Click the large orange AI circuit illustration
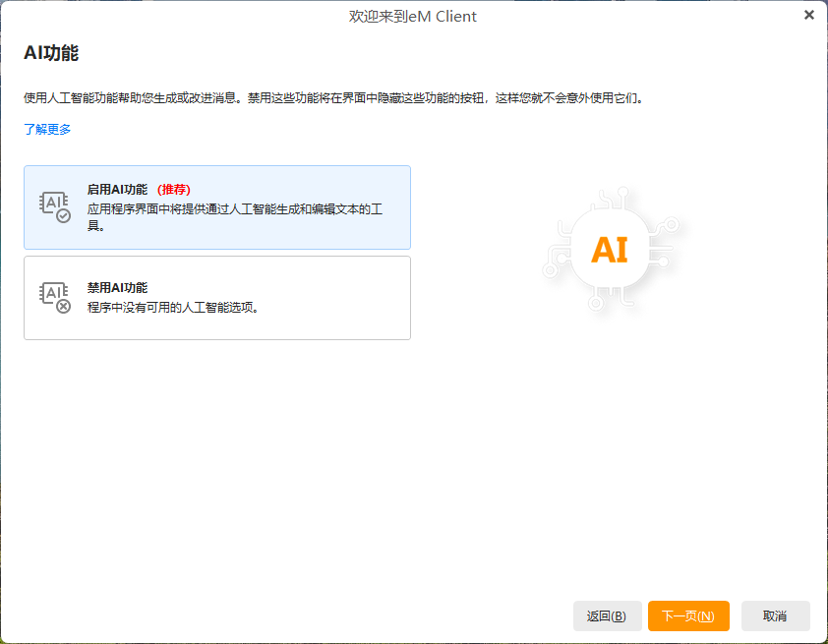The height and width of the screenshot is (644, 828). point(611,250)
